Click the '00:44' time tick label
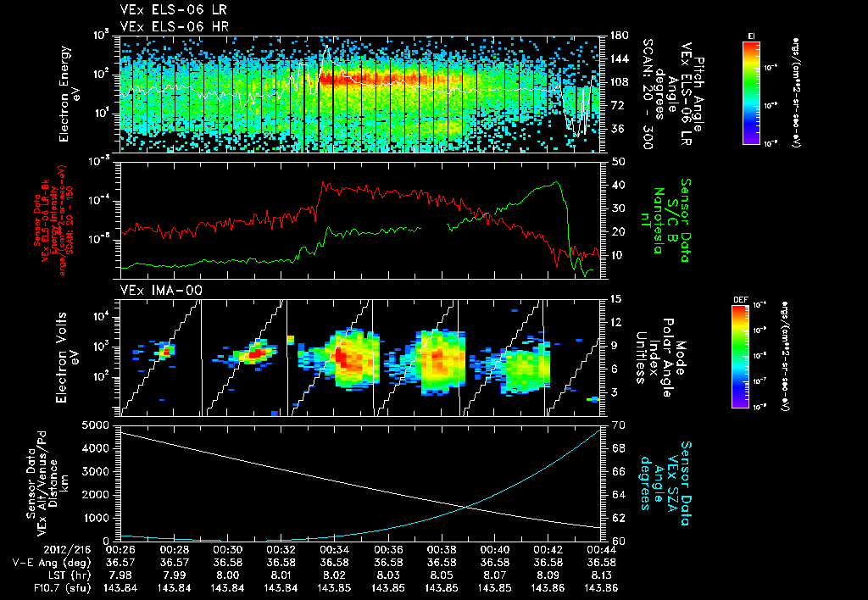Viewport: 868px width, 600px height. point(601,550)
